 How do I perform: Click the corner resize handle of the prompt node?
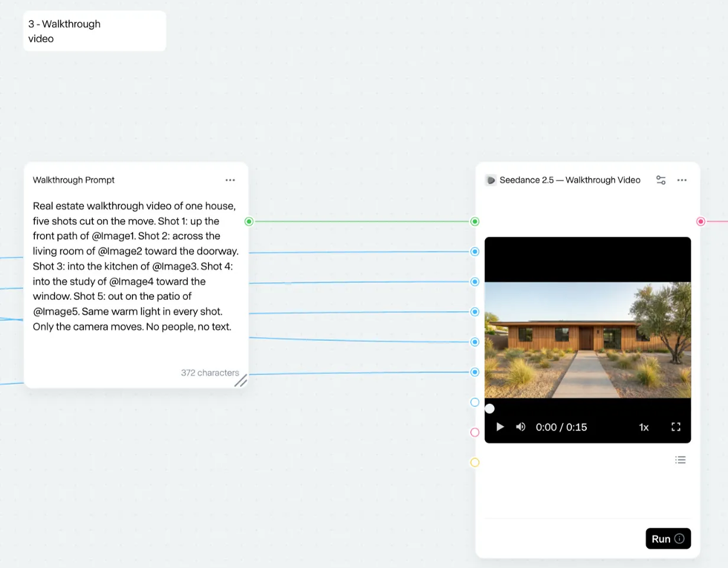(240, 381)
